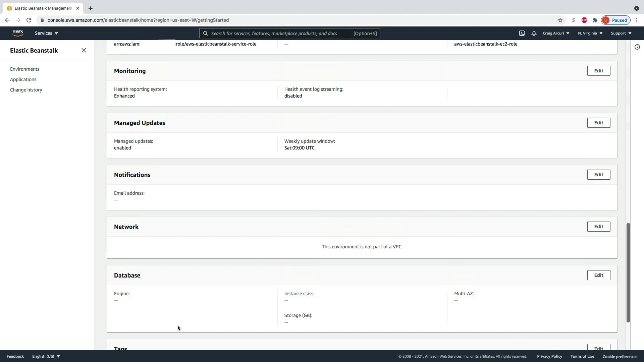Reload the page with the refresh icon

[29, 20]
